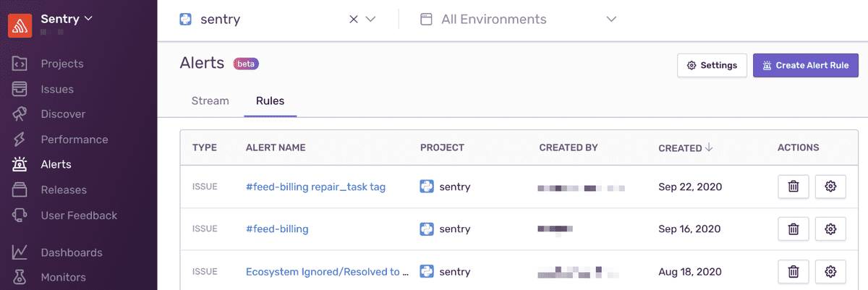
Task: Expand the Sentry organization dropdown
Action: coord(67,18)
